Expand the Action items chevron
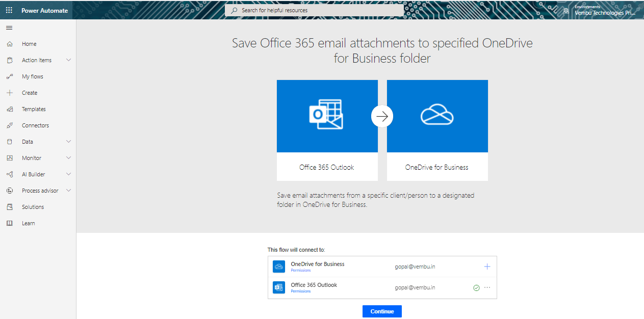The height and width of the screenshot is (319, 644). click(69, 60)
